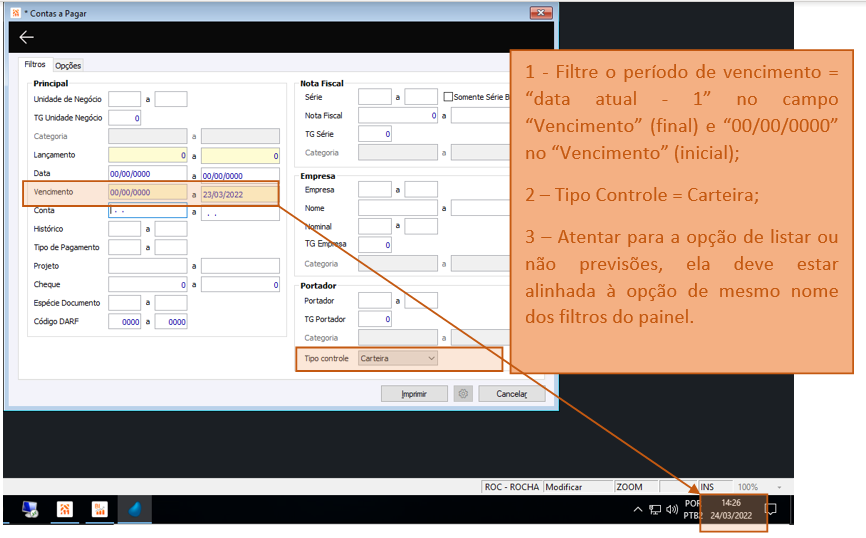
Task: Open the BI chart taskbar icon
Action: 100,509
